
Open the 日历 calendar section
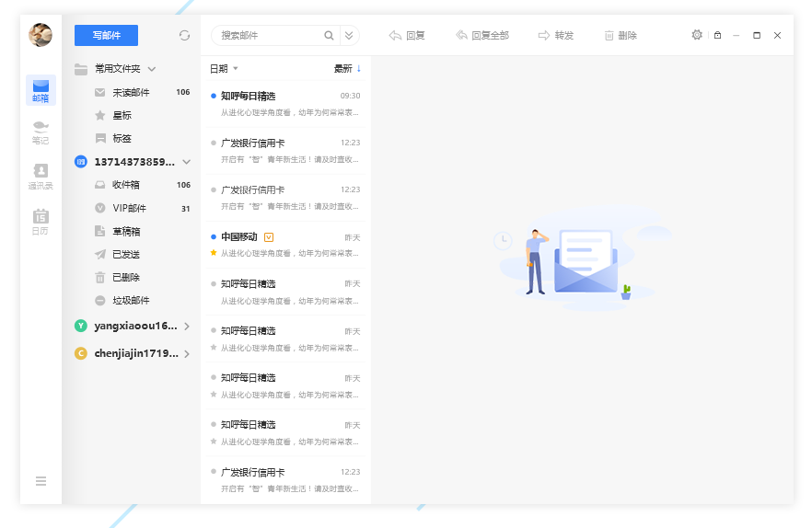41,222
